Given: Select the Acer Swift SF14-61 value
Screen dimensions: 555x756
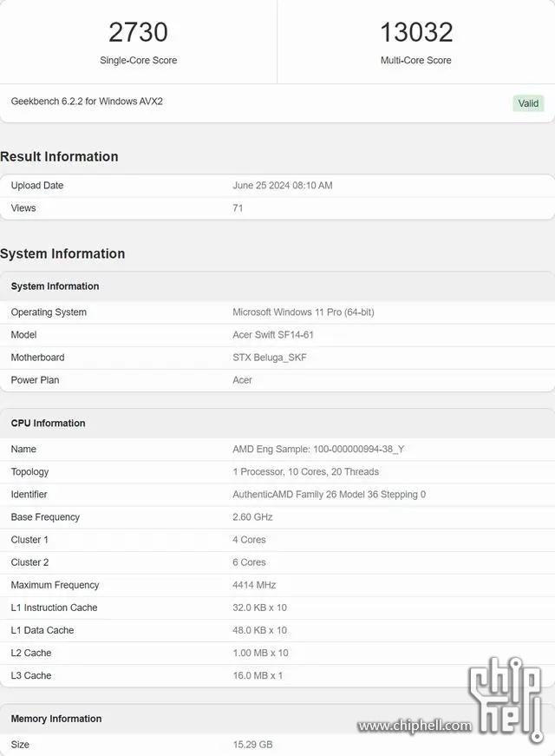Looking at the screenshot, I should pos(273,335).
